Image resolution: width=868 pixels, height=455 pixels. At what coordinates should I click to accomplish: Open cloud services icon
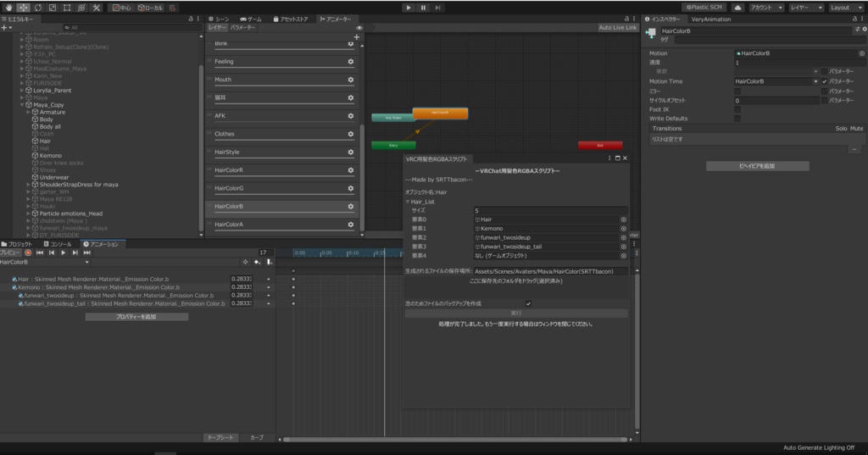(738, 8)
